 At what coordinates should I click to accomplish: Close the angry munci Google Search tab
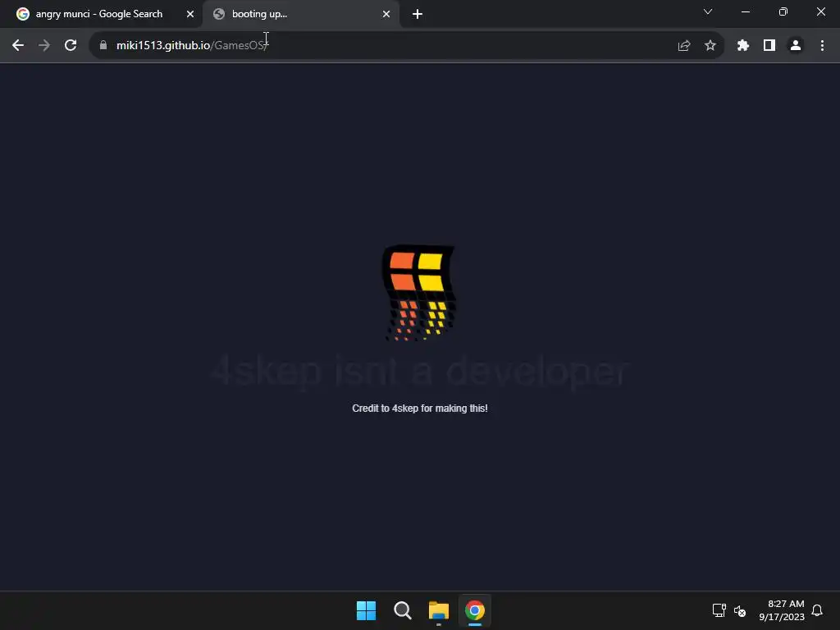pos(190,15)
